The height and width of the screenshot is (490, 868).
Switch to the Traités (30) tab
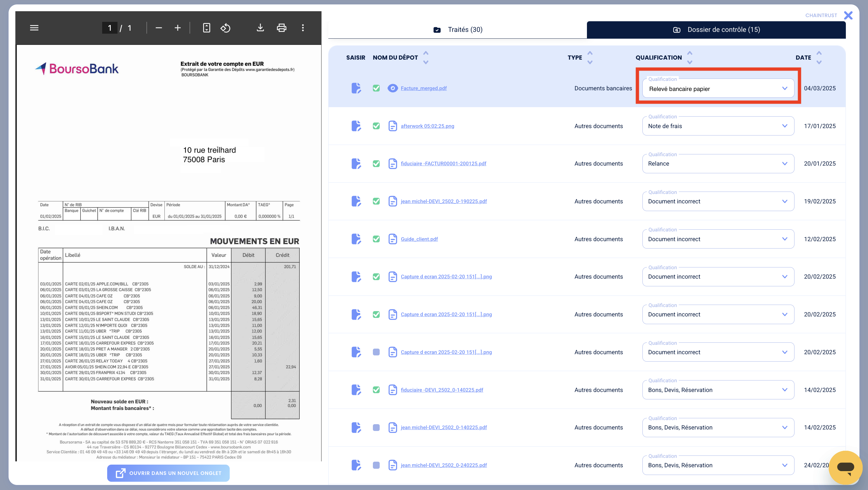click(458, 30)
